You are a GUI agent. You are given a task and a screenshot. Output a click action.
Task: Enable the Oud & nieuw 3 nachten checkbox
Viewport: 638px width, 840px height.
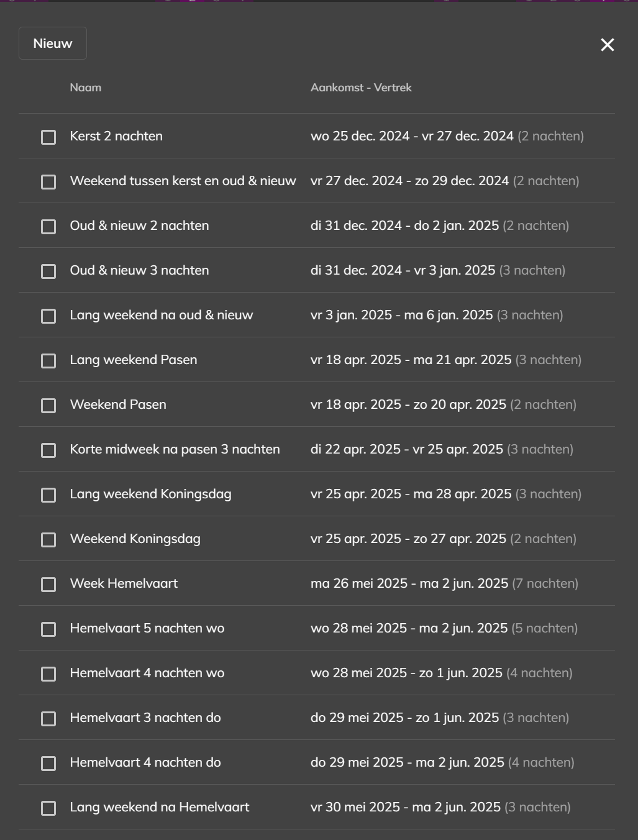coord(48,272)
